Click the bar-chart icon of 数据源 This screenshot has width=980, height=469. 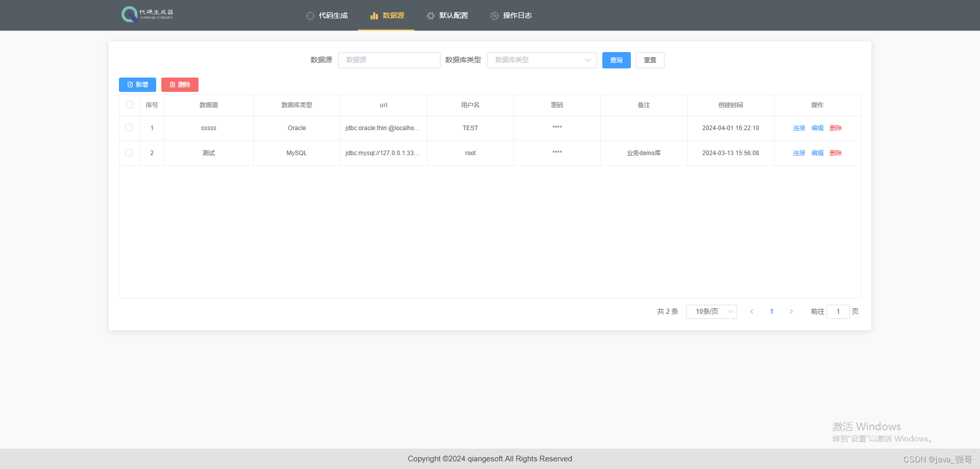[x=374, y=16]
